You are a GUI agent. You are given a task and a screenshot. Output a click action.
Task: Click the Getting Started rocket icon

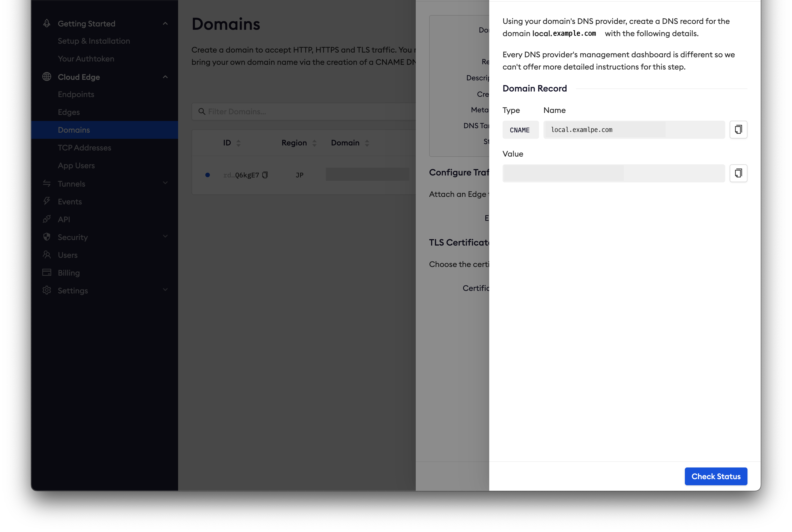coord(47,23)
